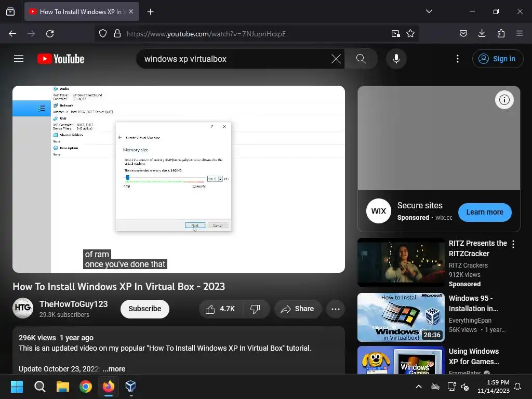This screenshot has height=399, width=532.
Task: Open the tracking protection shield icon
Action: click(103, 34)
